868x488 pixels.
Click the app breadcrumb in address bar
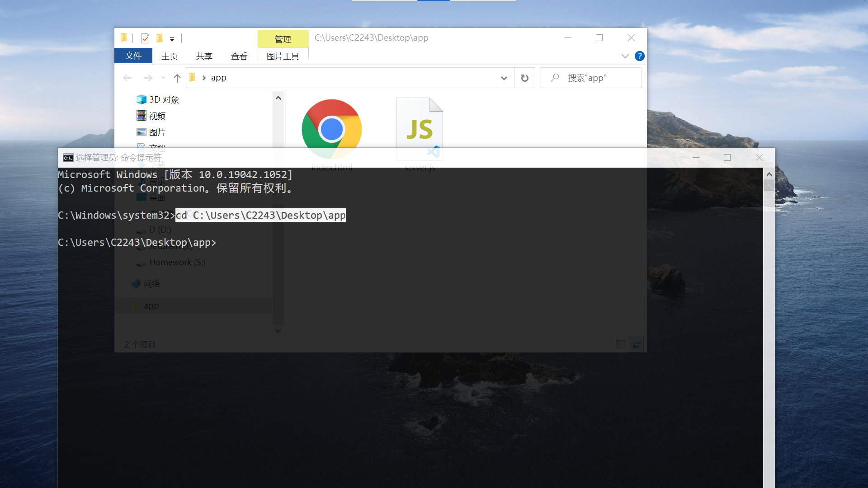pos(218,78)
